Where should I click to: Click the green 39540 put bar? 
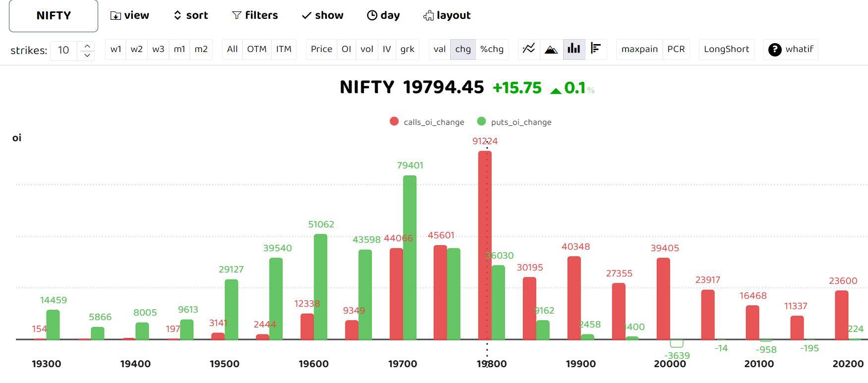click(276, 299)
